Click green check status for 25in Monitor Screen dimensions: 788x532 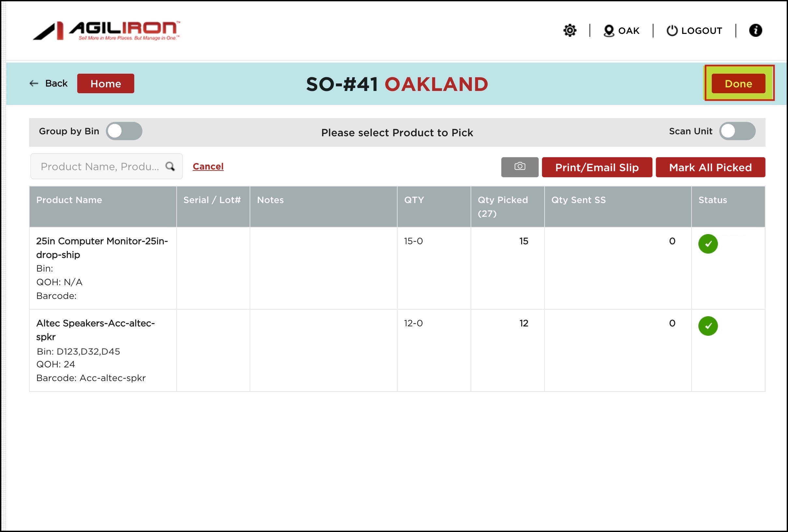coord(708,244)
